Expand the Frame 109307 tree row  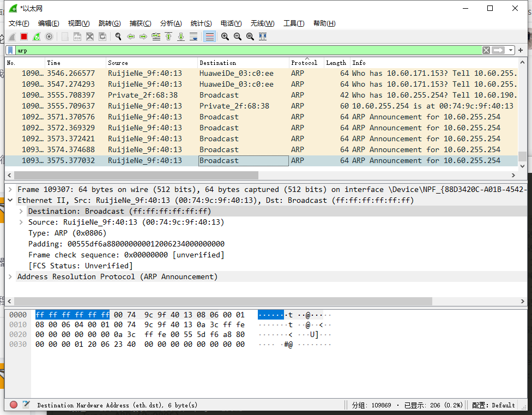pyautogui.click(x=10, y=189)
